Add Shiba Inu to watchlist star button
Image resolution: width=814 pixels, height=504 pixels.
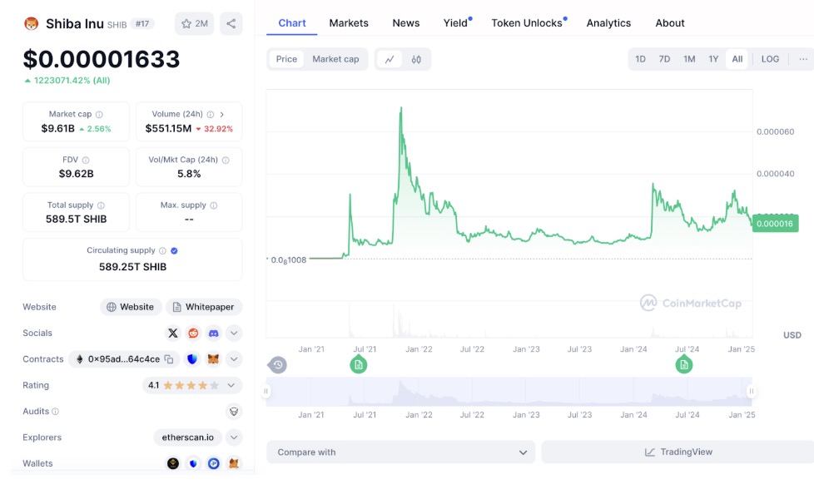click(x=194, y=23)
